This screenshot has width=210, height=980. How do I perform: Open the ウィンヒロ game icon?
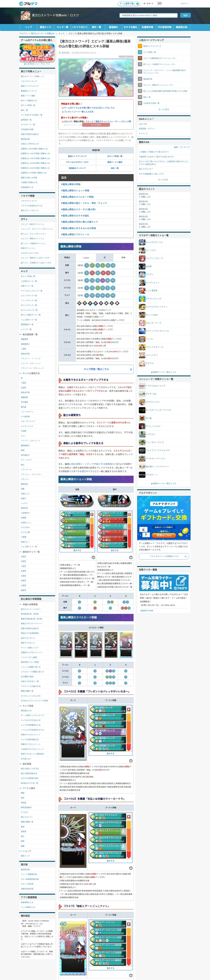click(142, 250)
